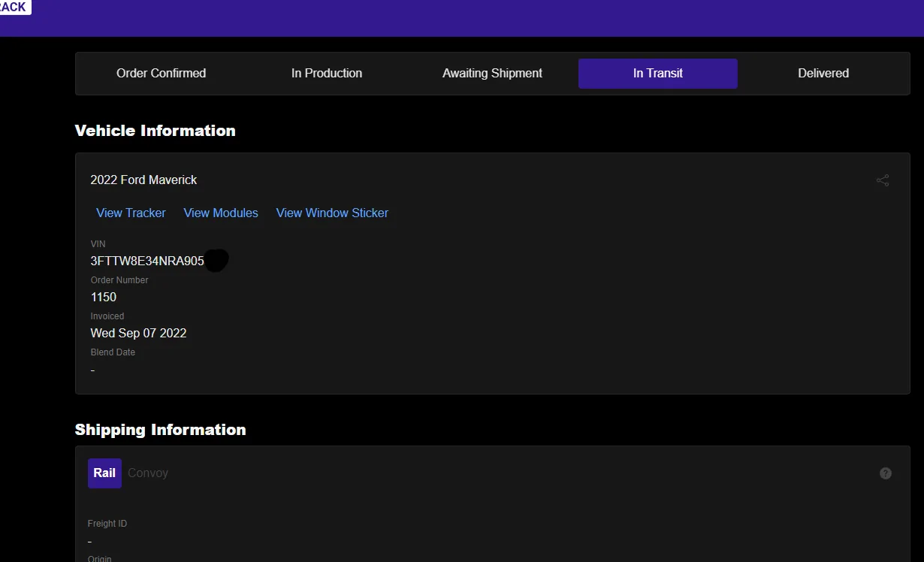Image resolution: width=924 pixels, height=562 pixels.
Task: Click the Blend Date label
Action: [113, 352]
